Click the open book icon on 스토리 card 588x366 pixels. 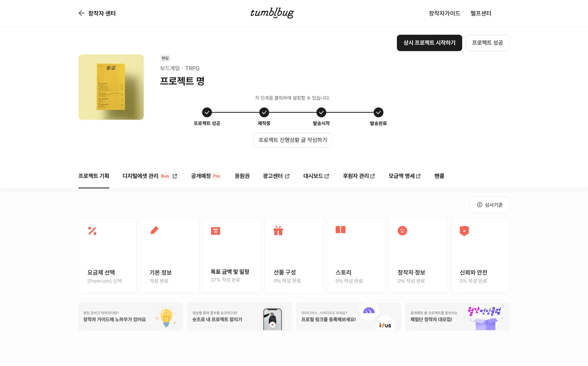coord(340,230)
